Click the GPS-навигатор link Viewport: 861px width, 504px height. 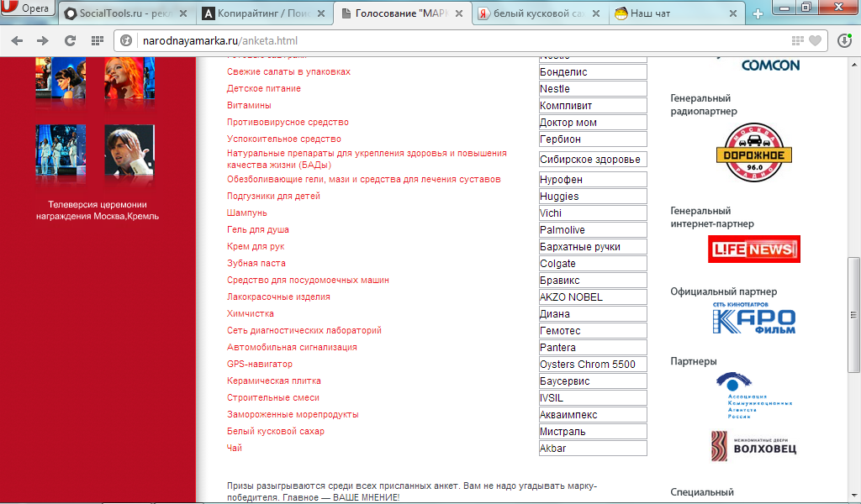[260, 365]
